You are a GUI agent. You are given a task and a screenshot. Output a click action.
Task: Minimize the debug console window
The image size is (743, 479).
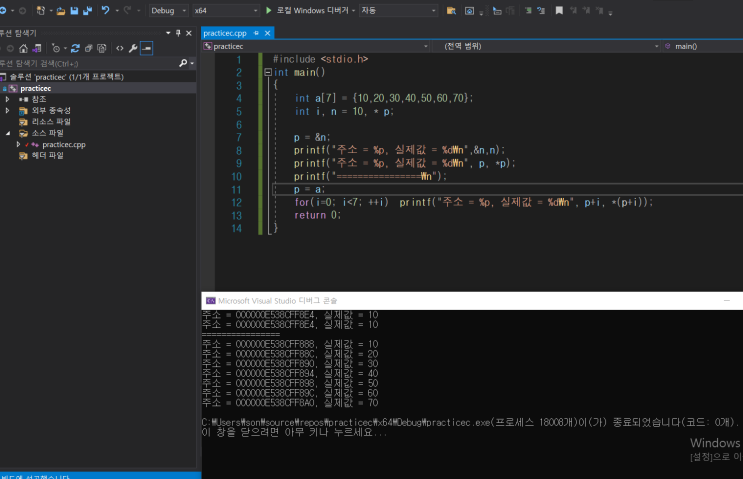727,301
